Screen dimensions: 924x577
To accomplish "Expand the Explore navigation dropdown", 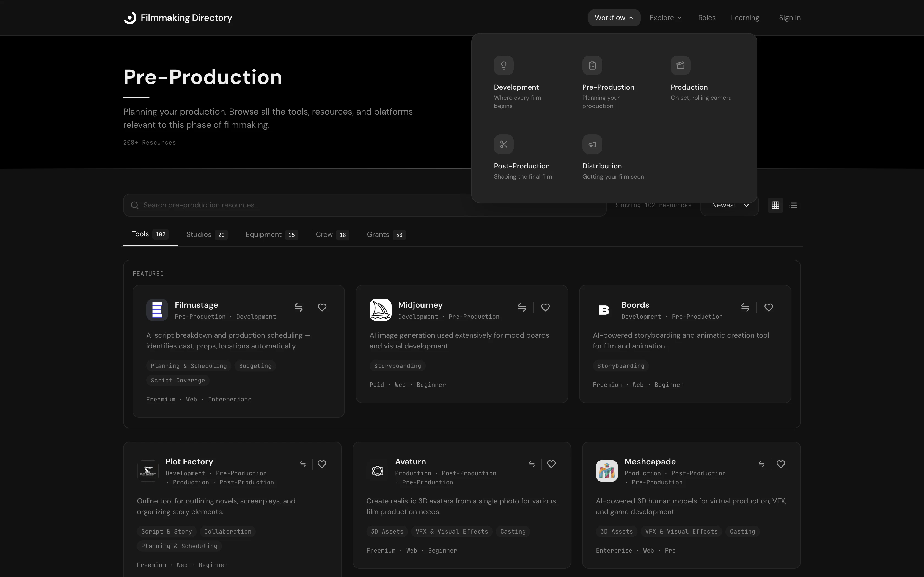I will [665, 18].
